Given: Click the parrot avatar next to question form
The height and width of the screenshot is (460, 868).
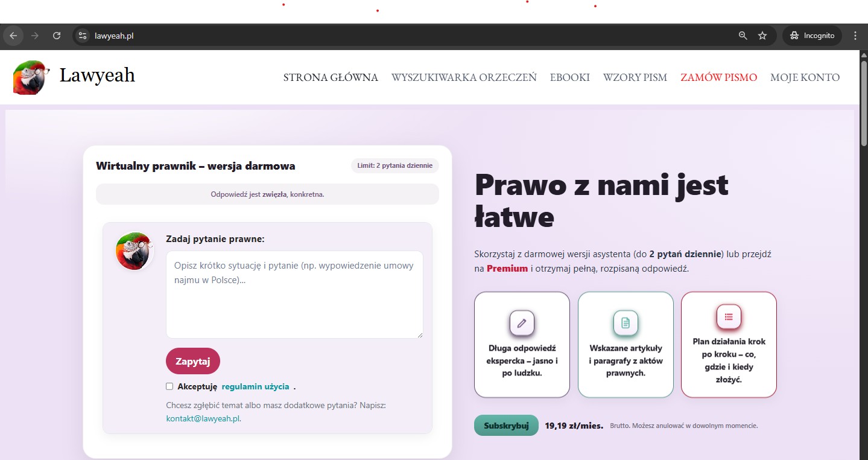Looking at the screenshot, I should (x=134, y=251).
